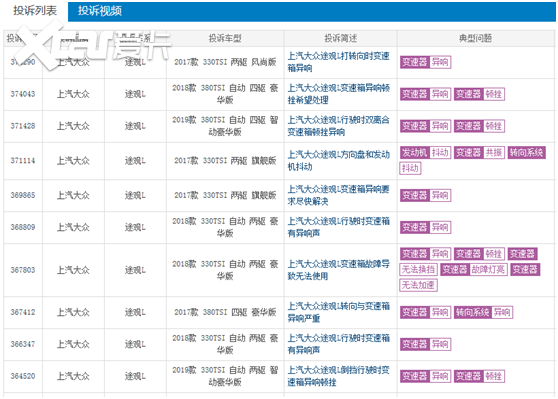Select complaint number 371114
Screen dimensions: 558x399
[23, 161]
